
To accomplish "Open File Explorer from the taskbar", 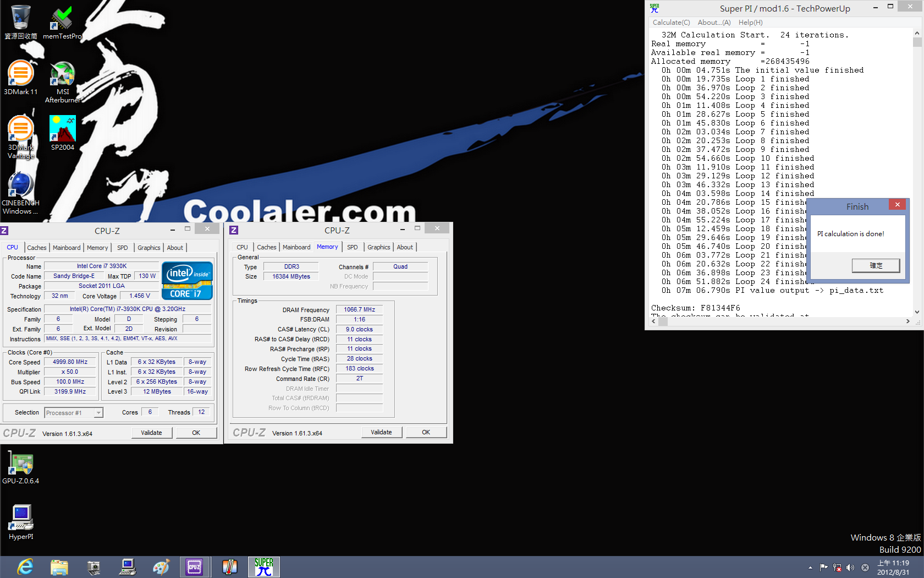I will tap(59, 567).
